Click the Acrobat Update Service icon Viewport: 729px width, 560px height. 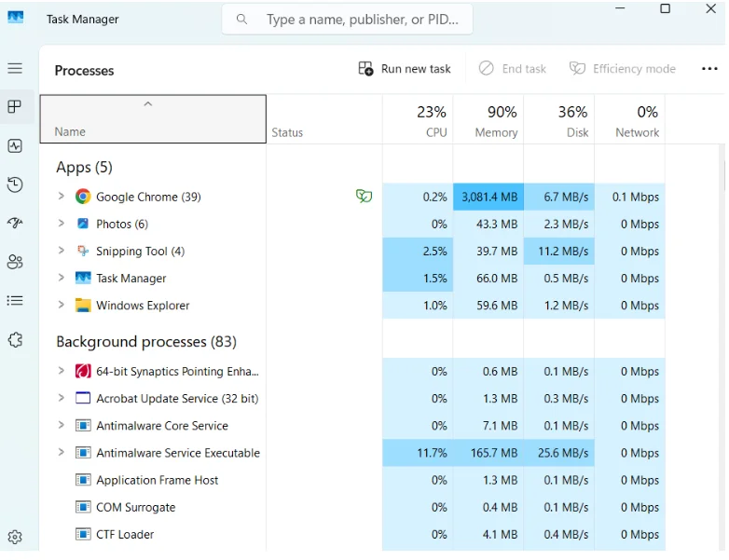(x=83, y=398)
